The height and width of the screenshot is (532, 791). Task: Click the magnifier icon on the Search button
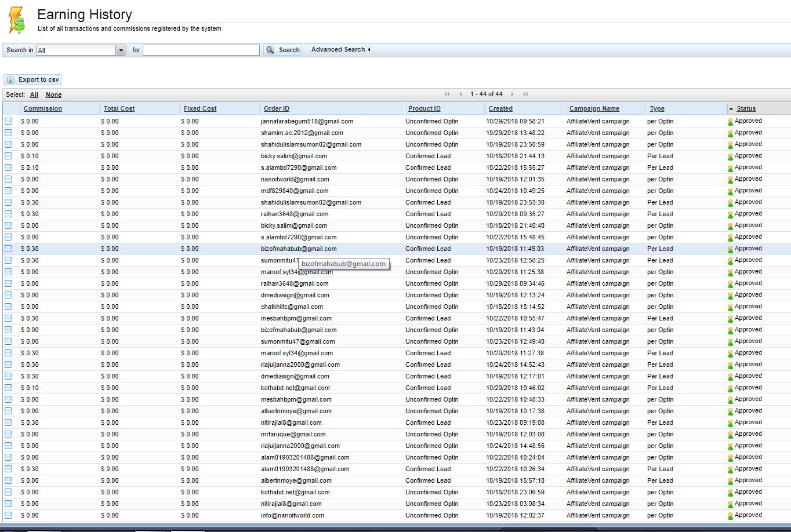pyautogui.click(x=270, y=50)
